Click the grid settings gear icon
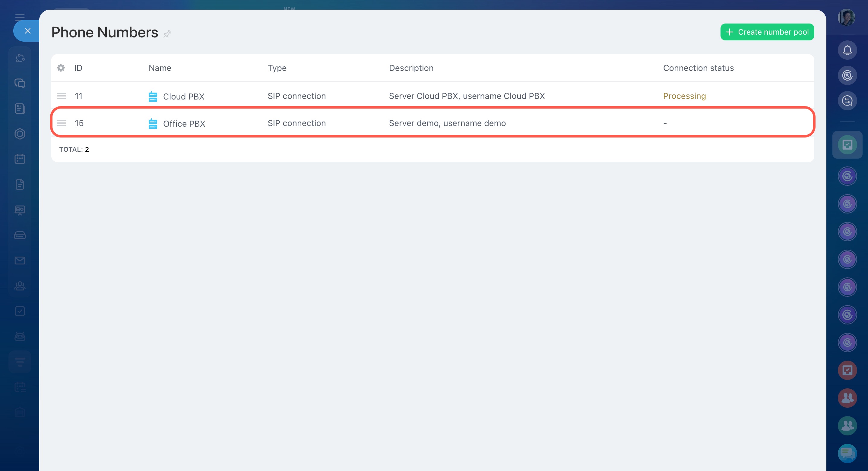This screenshot has width=868, height=471. coord(61,68)
